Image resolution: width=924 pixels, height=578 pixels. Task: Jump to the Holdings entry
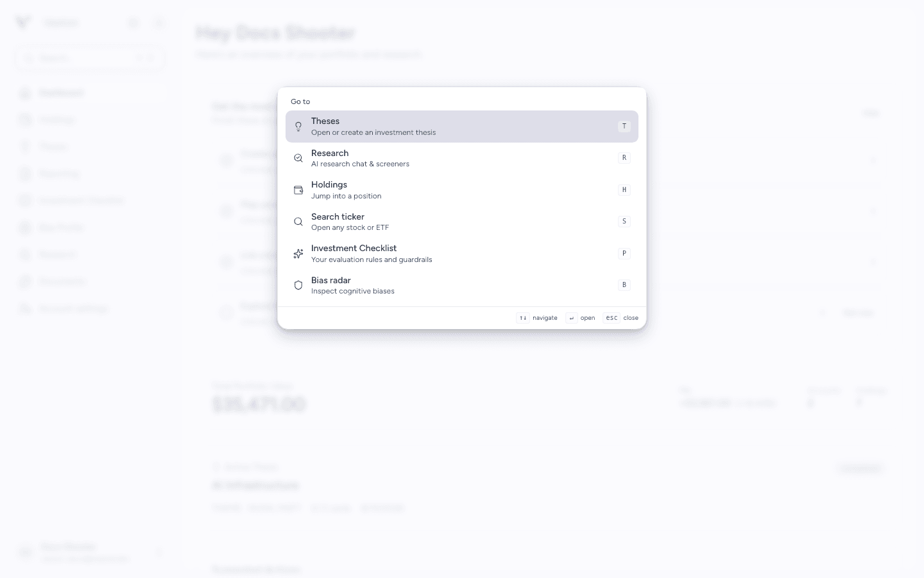point(462,190)
